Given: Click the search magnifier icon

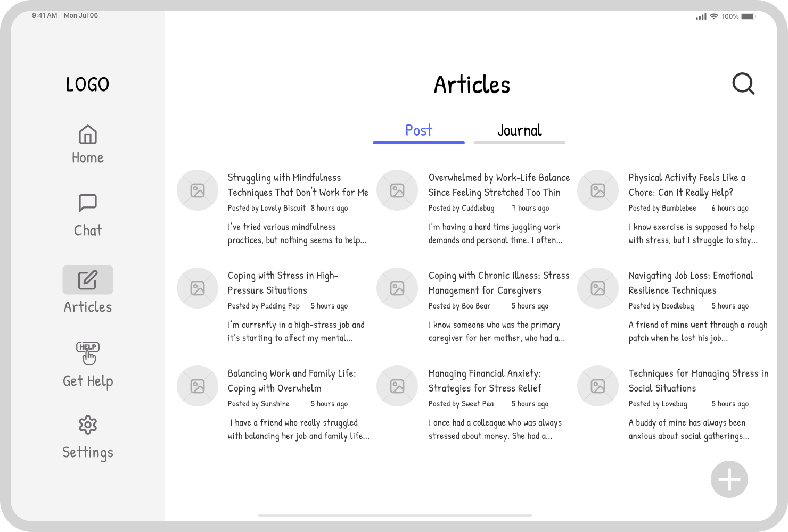Looking at the screenshot, I should (743, 84).
